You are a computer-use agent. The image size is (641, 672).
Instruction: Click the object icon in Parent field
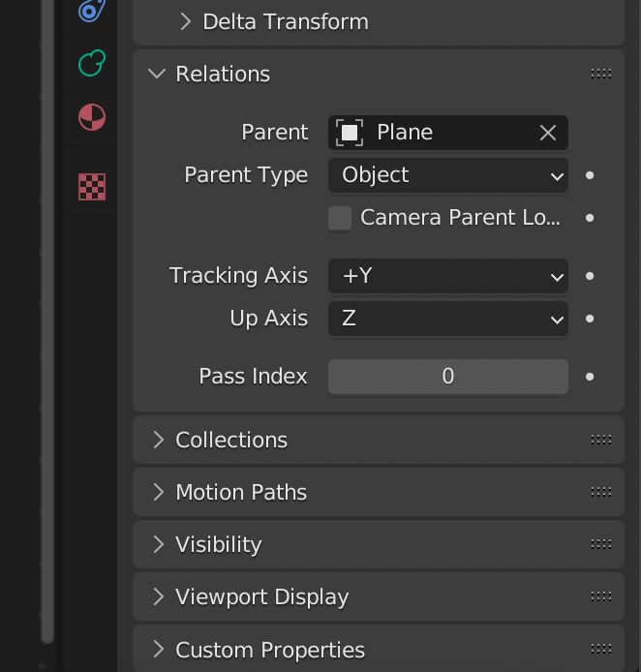click(350, 133)
